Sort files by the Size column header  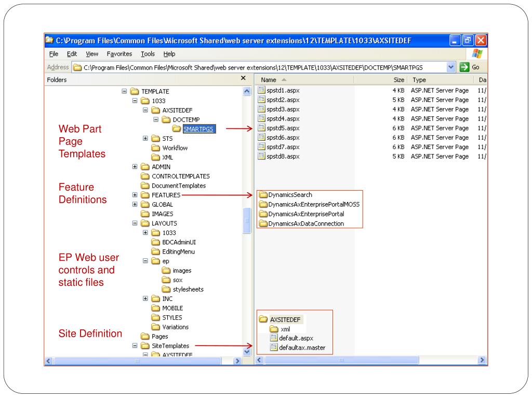coord(380,79)
